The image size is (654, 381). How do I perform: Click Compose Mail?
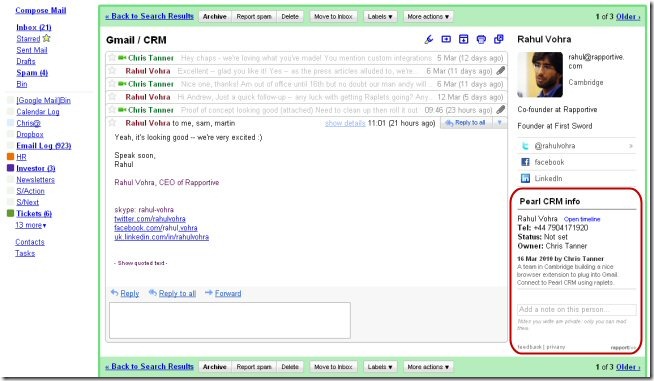click(41, 10)
